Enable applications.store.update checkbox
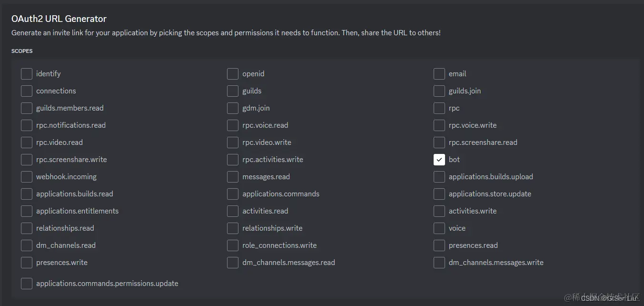The width and height of the screenshot is (644, 306). pos(439,194)
